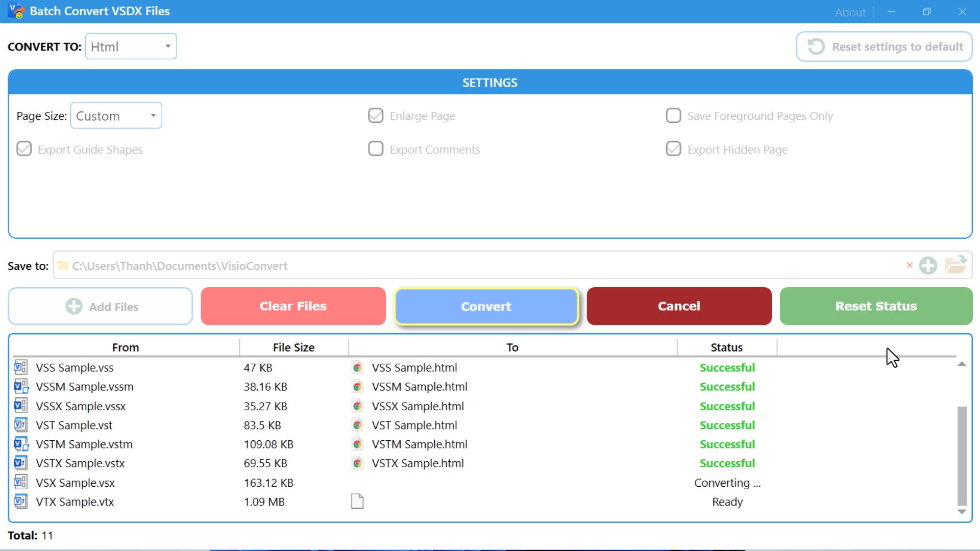Expand the Page Size dropdown
This screenshot has width=980, height=551.
click(x=116, y=116)
